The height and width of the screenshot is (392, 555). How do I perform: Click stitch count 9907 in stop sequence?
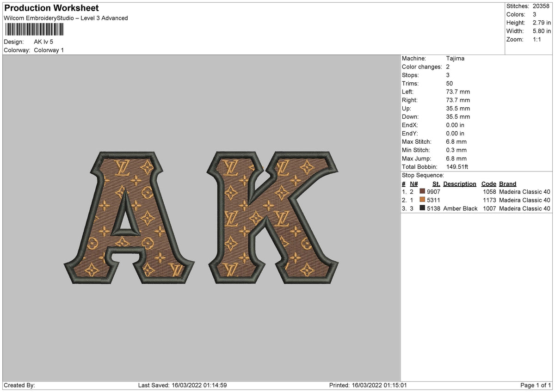tap(433, 192)
